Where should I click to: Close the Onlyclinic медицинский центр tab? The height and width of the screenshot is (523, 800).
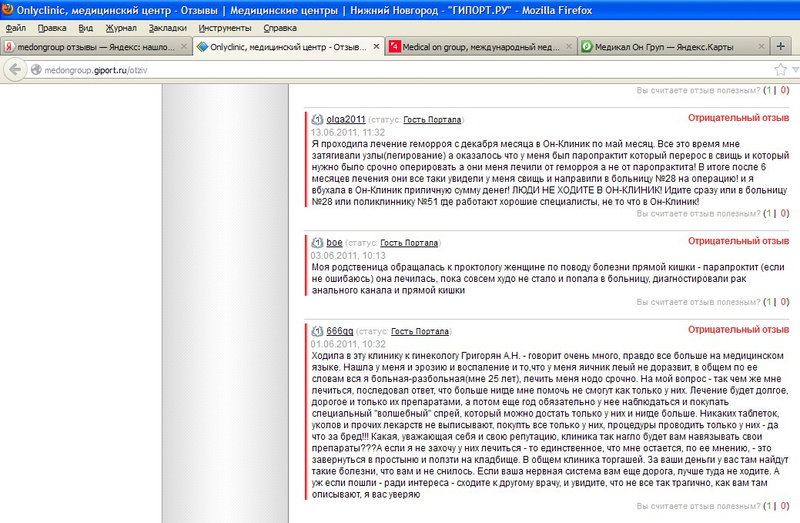point(377,46)
